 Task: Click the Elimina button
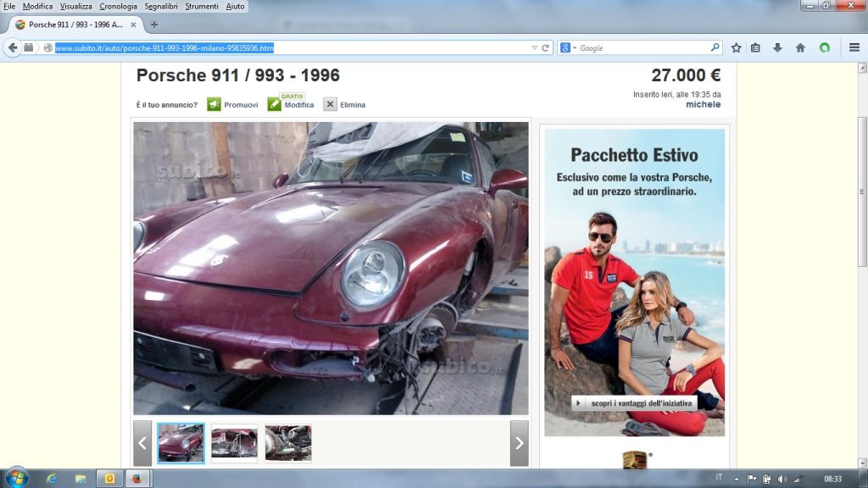344,104
